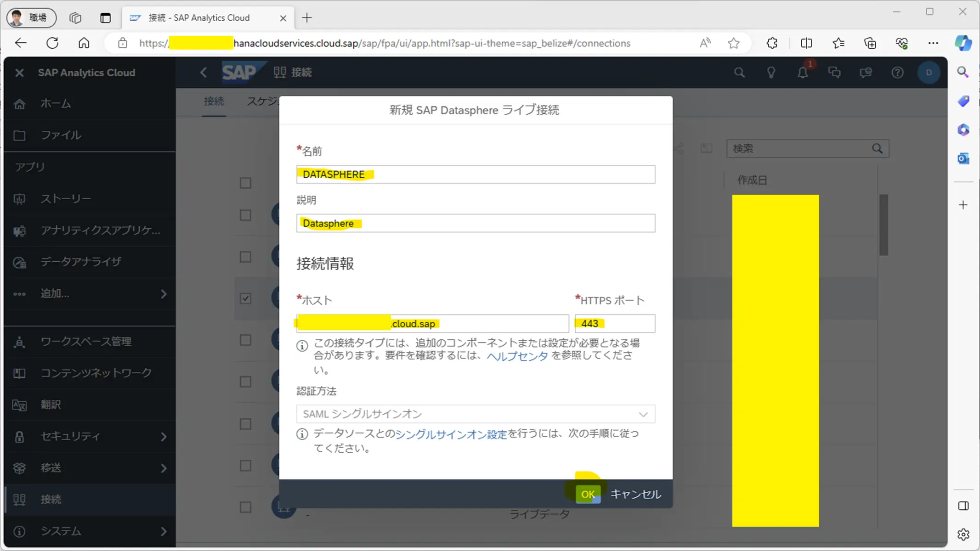Click the HTTPS ポート field with 443
Screen dimensions: 980x551
pos(615,324)
